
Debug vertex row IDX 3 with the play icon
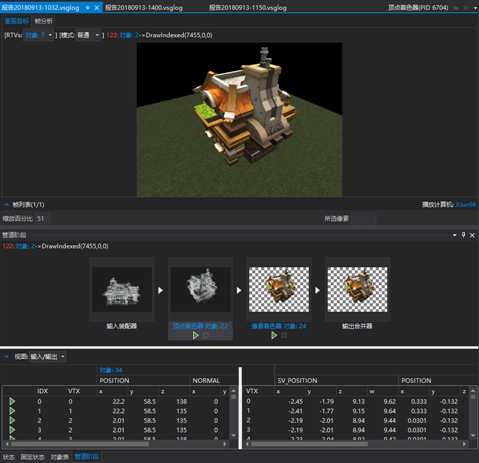pyautogui.click(x=12, y=430)
